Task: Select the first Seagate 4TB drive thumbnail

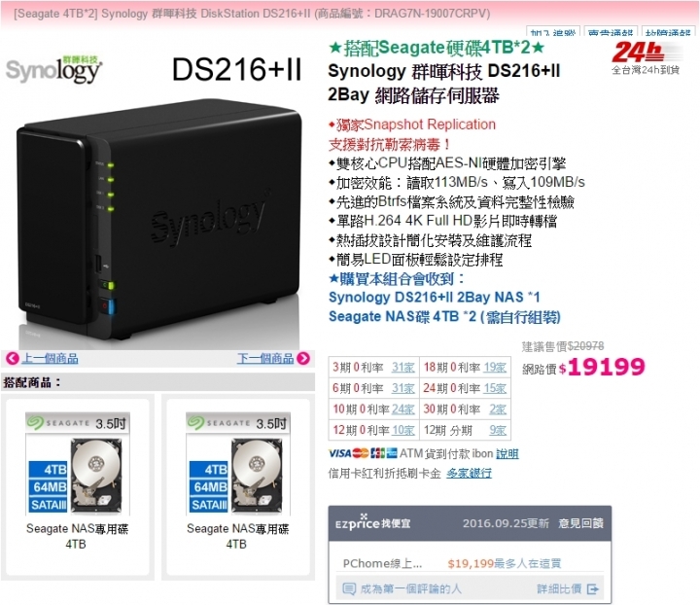Action: [x=78, y=464]
